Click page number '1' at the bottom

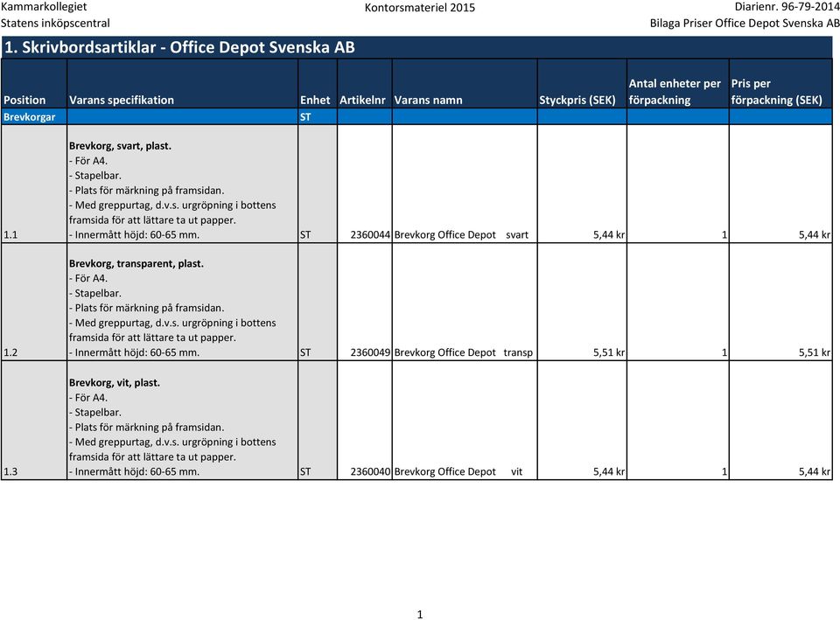pyautogui.click(x=419, y=614)
